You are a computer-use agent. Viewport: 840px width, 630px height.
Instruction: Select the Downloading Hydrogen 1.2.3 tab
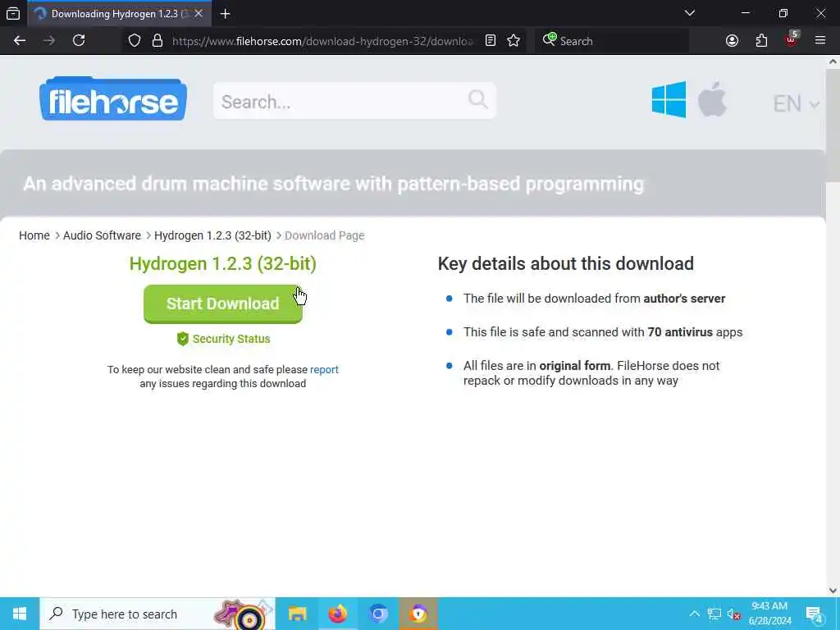pos(118,14)
